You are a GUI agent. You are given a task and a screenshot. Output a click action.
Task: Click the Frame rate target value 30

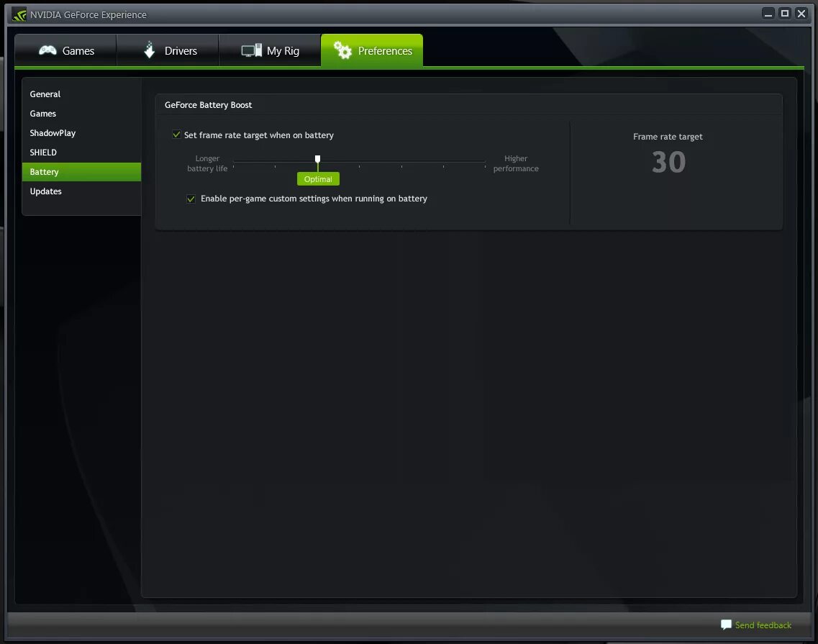(668, 162)
